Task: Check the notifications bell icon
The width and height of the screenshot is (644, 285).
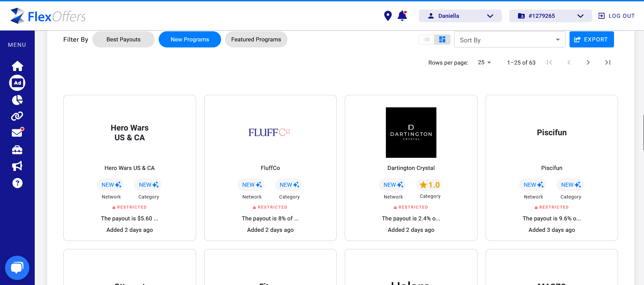Action: [402, 16]
